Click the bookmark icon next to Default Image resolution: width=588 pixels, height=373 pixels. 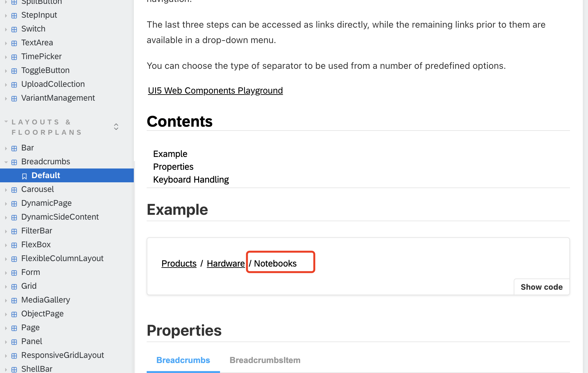click(x=25, y=176)
